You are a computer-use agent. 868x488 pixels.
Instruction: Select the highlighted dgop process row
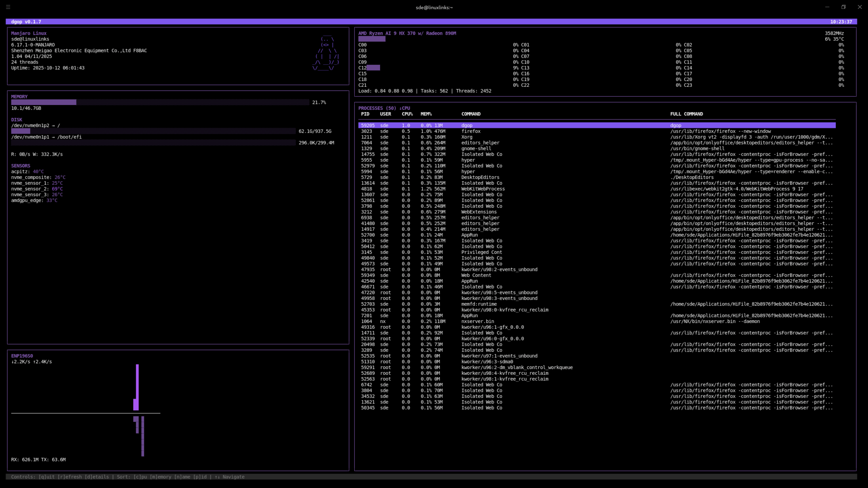tap(509, 125)
